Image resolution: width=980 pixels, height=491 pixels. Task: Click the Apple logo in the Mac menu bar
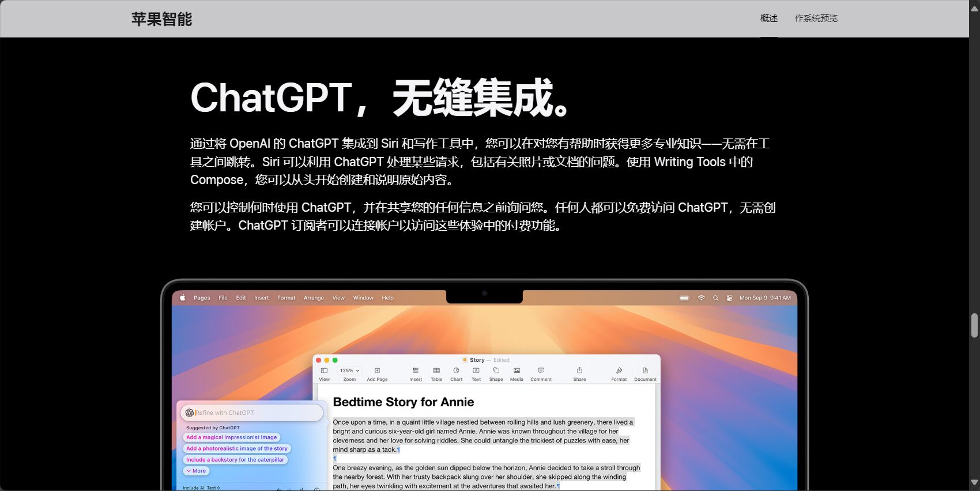click(x=183, y=298)
